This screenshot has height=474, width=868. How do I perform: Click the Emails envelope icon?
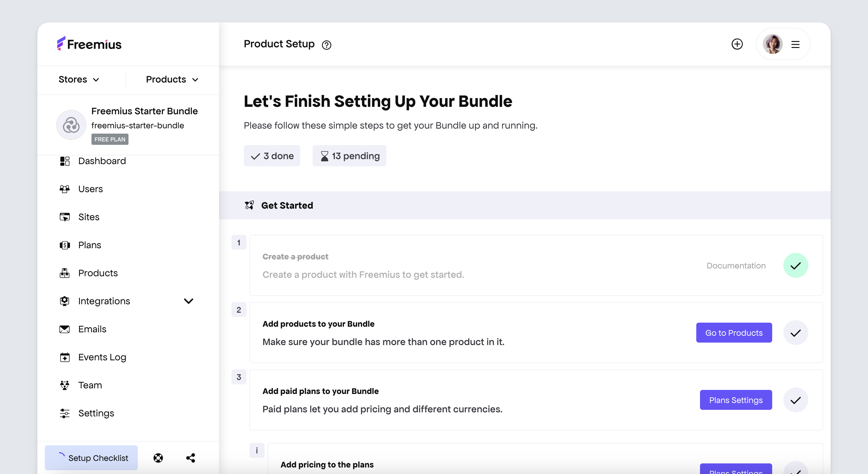point(65,329)
